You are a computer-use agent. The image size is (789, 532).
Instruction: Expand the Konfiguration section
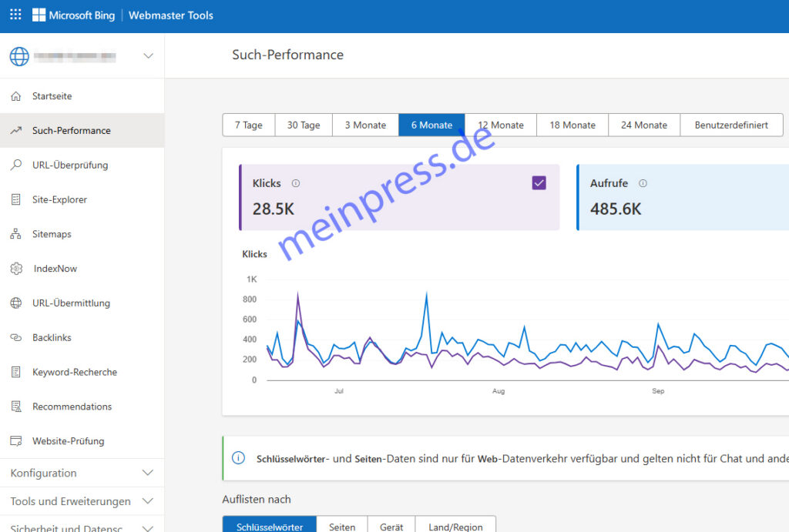149,473
